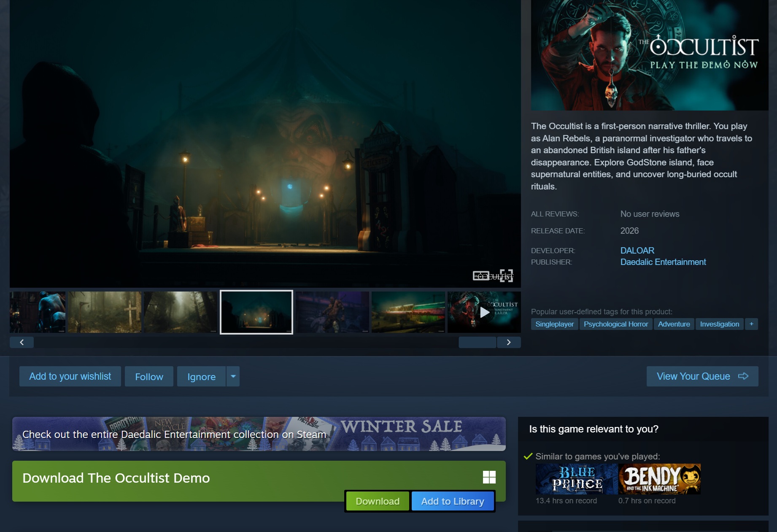Add more tags with the plus button

tap(751, 324)
